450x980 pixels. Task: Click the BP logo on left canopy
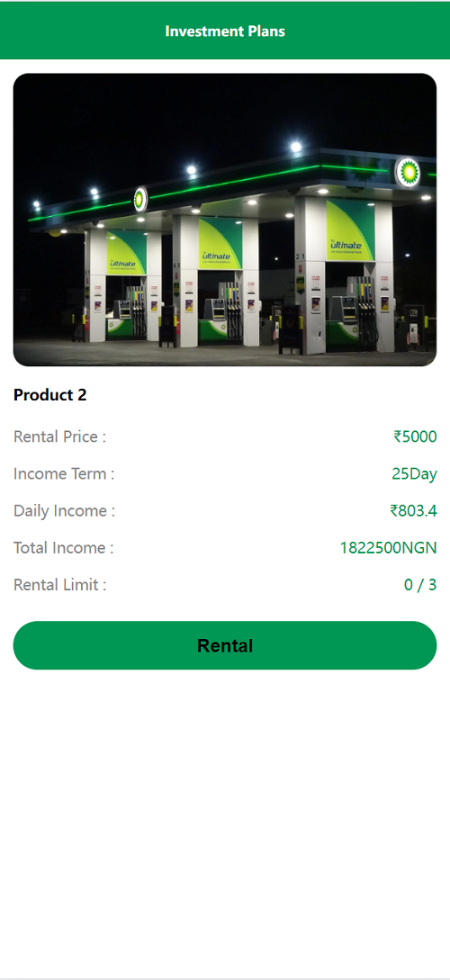point(140,200)
